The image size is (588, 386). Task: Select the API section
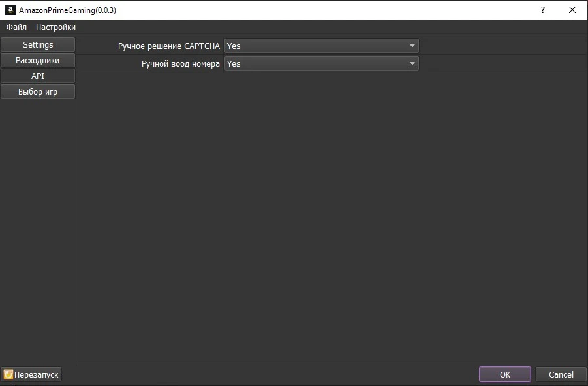point(38,76)
